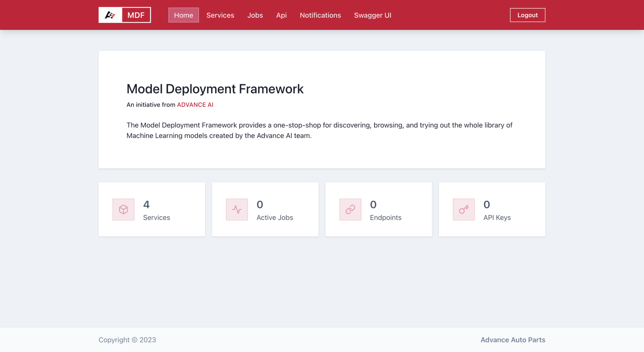Switch to the Api nav page
The height and width of the screenshot is (352, 644).
(x=281, y=15)
